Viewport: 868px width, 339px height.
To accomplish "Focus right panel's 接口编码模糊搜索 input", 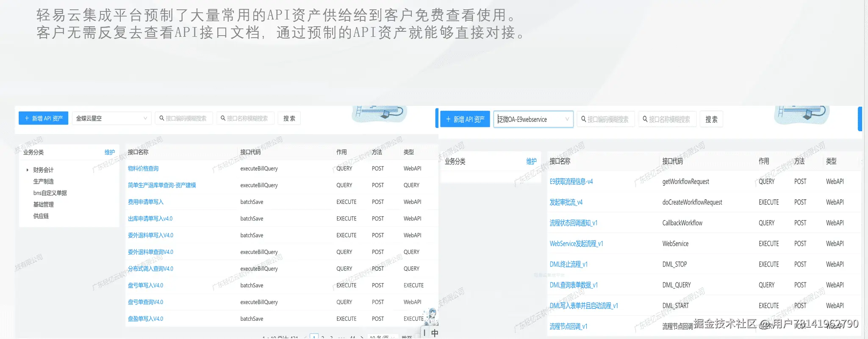I will tap(606, 119).
